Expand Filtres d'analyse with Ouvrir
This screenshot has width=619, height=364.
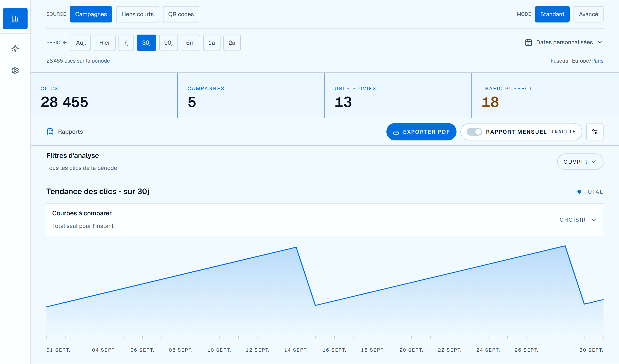pyautogui.click(x=580, y=162)
